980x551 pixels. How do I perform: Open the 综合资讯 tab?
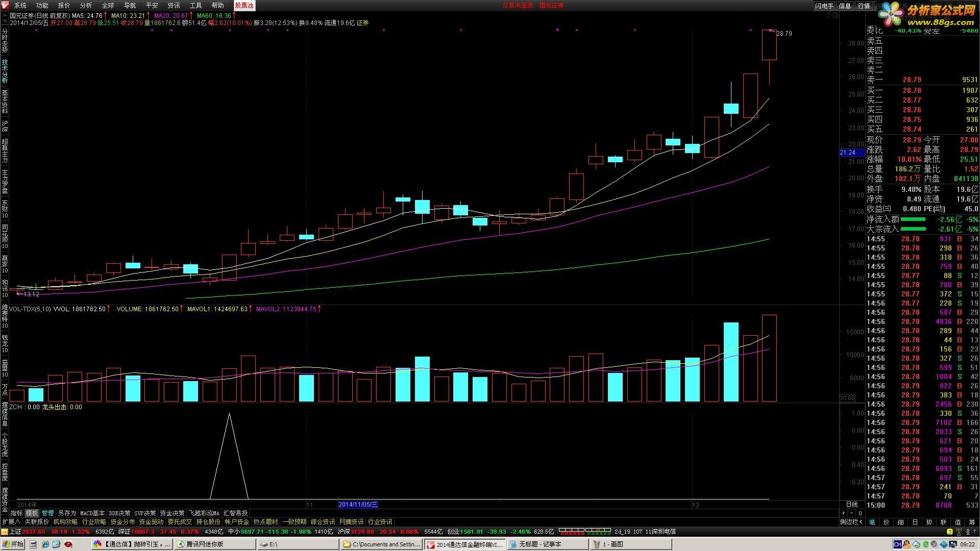tap(323, 522)
